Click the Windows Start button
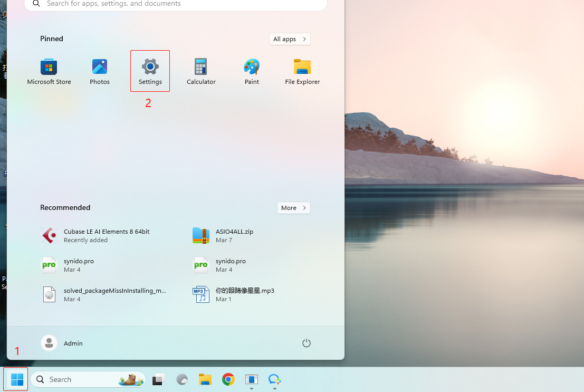The width and height of the screenshot is (584, 392). click(x=17, y=379)
